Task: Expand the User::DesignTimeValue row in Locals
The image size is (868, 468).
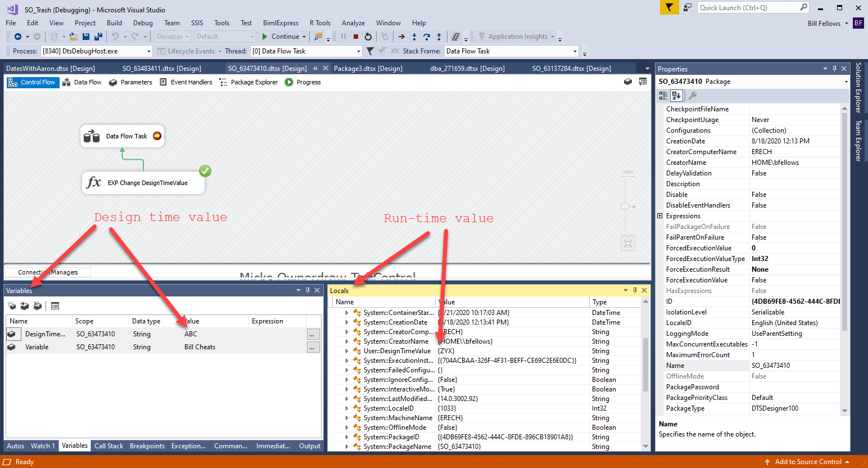Action: click(x=347, y=351)
